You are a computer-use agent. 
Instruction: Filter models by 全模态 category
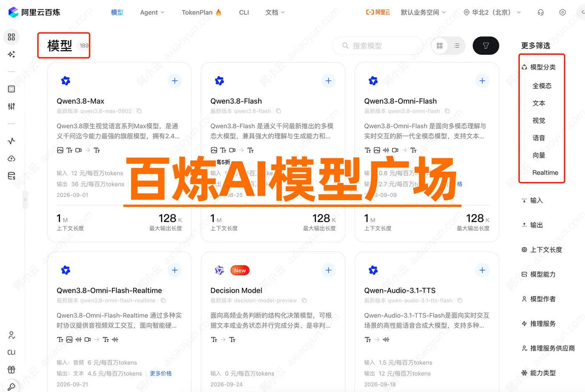tap(542, 86)
